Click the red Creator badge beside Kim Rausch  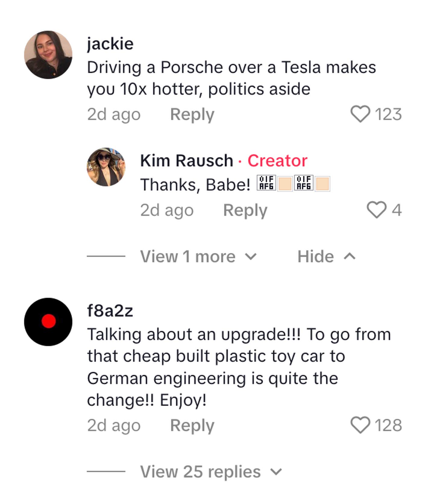coord(277,161)
